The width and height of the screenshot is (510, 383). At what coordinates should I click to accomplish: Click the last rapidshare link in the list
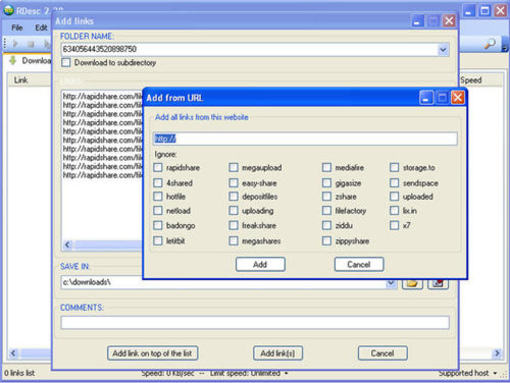[x=102, y=175]
